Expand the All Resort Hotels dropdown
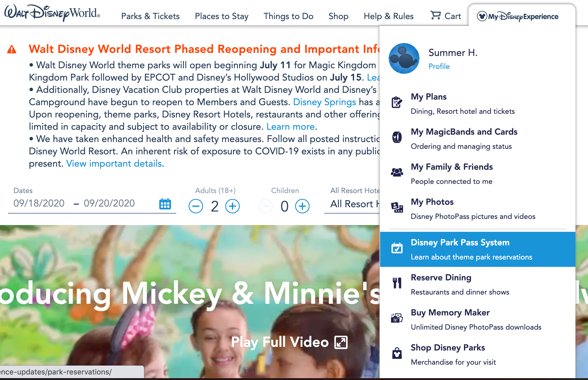The height and width of the screenshot is (380, 588). tap(353, 204)
